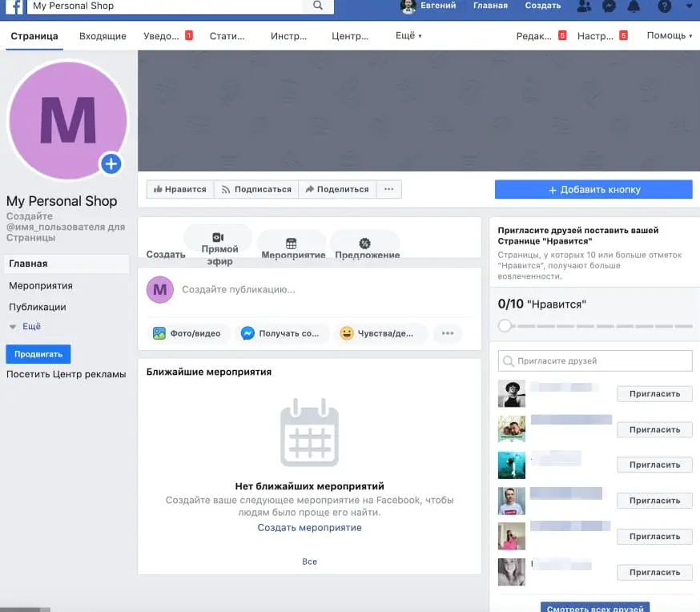Click the underwater photo friend avatar
This screenshot has height=612, width=700.
[512, 465]
